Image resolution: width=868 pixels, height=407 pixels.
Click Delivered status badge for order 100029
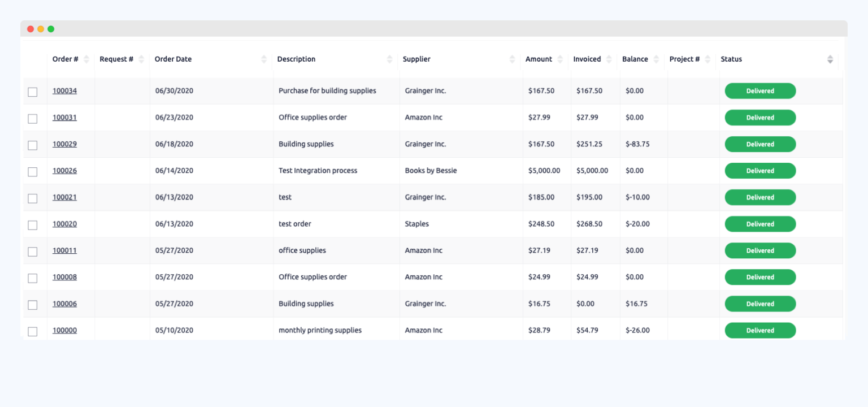click(x=760, y=144)
